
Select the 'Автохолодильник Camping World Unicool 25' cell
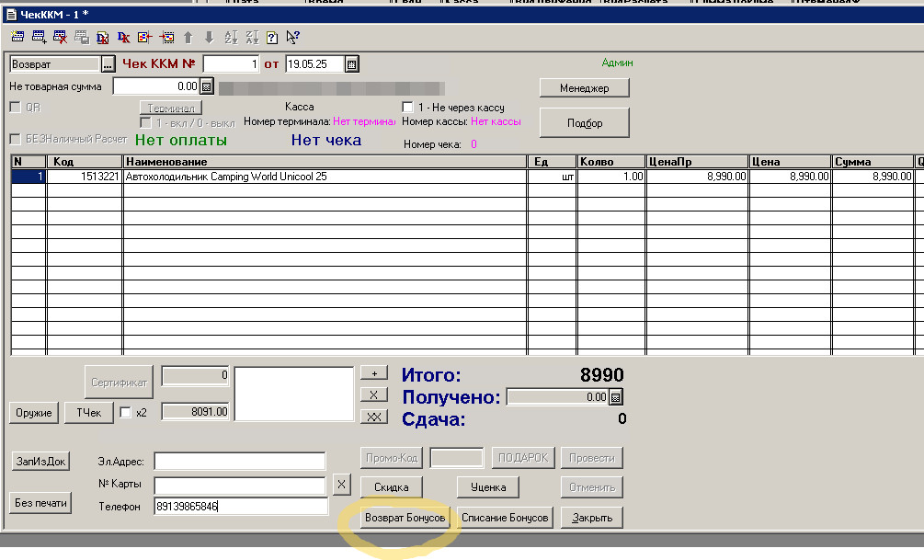(325, 177)
